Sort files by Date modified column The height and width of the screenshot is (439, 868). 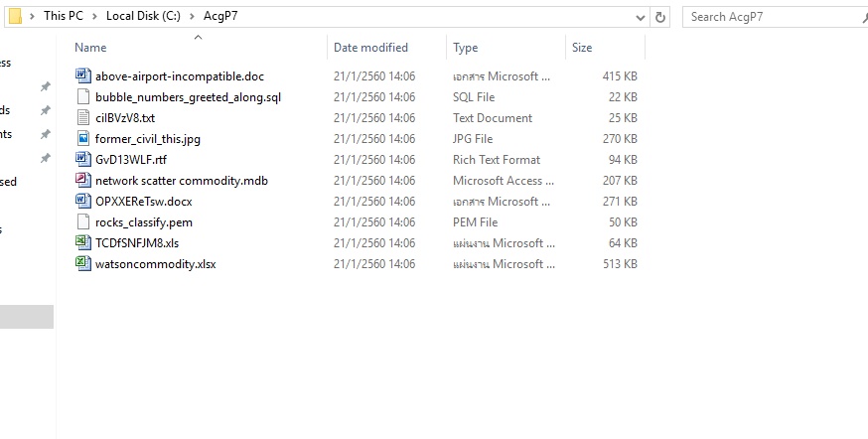[x=370, y=48]
